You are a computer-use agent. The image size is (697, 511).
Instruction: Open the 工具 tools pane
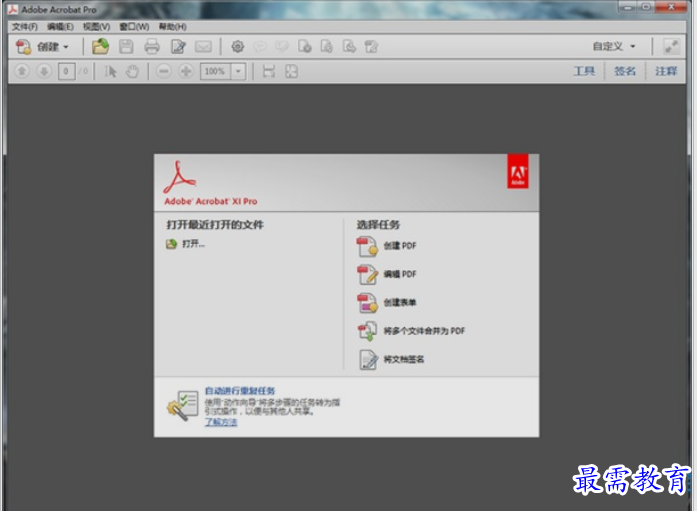(x=584, y=71)
